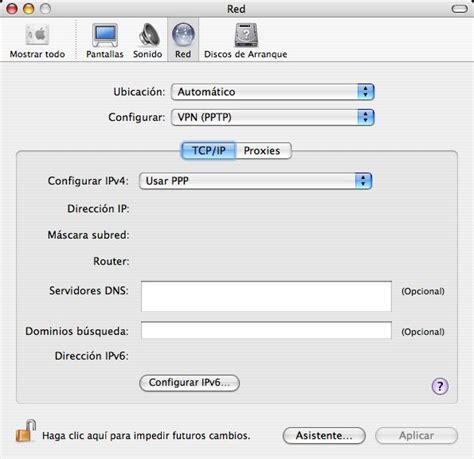This screenshot has height=459, width=474.
Task: Switch to the TCP/IP tab
Action: click(x=209, y=151)
